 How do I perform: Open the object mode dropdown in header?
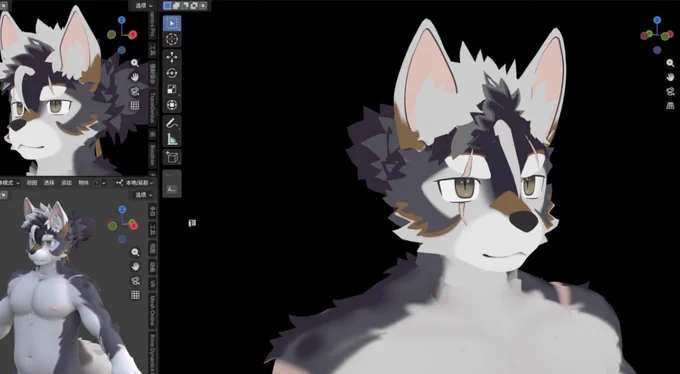point(10,183)
